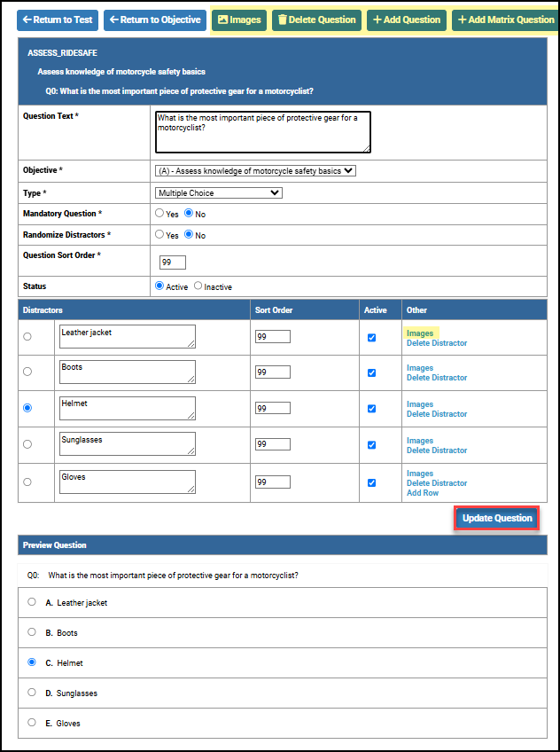Uncheck Active checkbox for Boots distractor
The height and width of the screenshot is (752, 560).
point(371,373)
